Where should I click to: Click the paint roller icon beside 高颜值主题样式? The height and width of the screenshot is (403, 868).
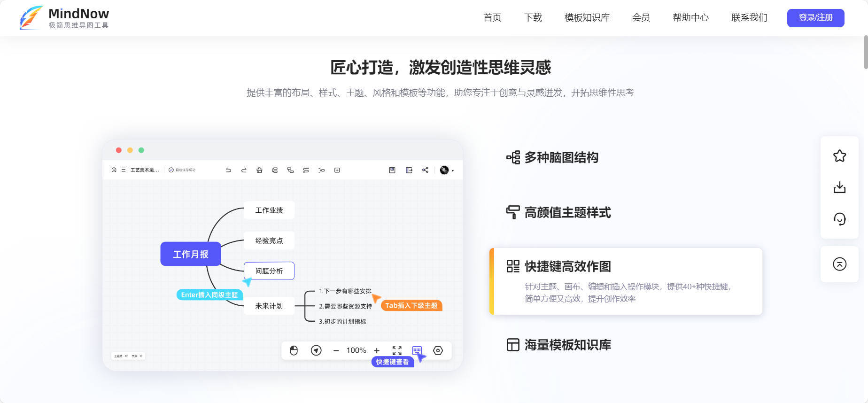click(513, 212)
